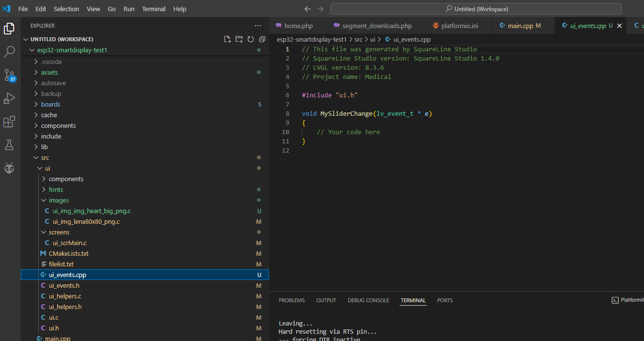This screenshot has width=644, height=341.
Task: Open the Run menu
Action: click(x=129, y=9)
